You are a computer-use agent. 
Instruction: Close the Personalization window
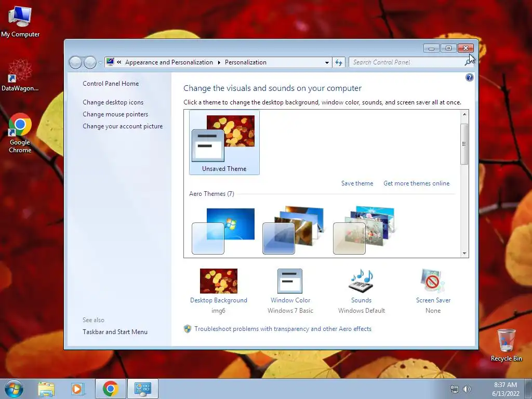[465, 48]
